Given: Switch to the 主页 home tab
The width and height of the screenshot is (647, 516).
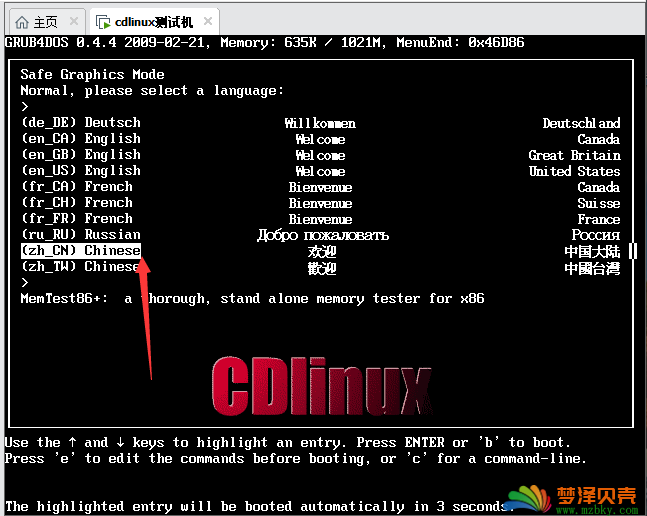Looking at the screenshot, I should pyautogui.click(x=46, y=22).
